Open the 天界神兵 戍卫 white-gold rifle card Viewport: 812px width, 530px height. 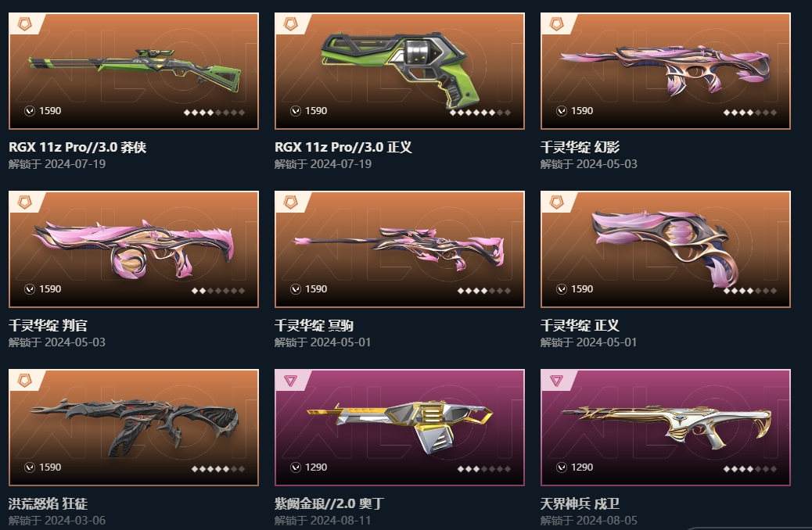[666, 428]
